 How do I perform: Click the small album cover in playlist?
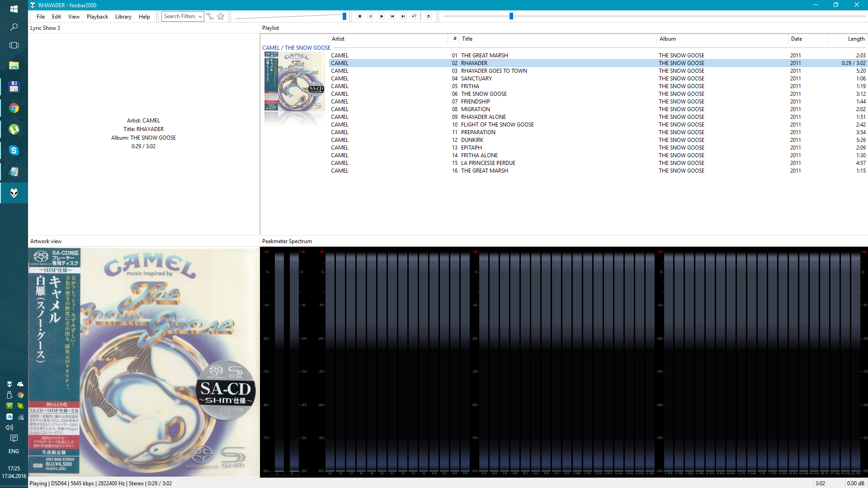294,81
